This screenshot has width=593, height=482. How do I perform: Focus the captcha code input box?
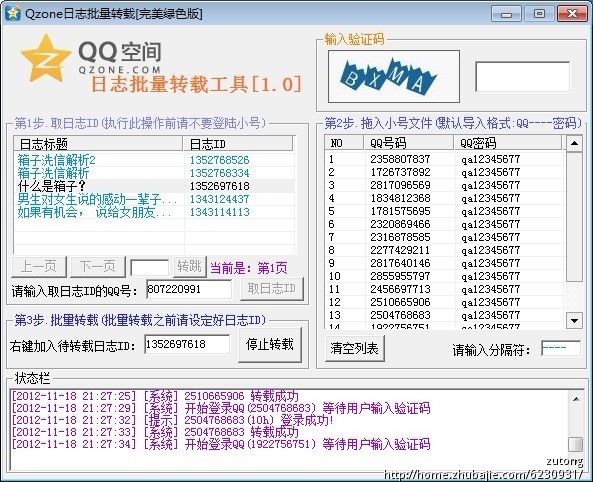[522, 77]
